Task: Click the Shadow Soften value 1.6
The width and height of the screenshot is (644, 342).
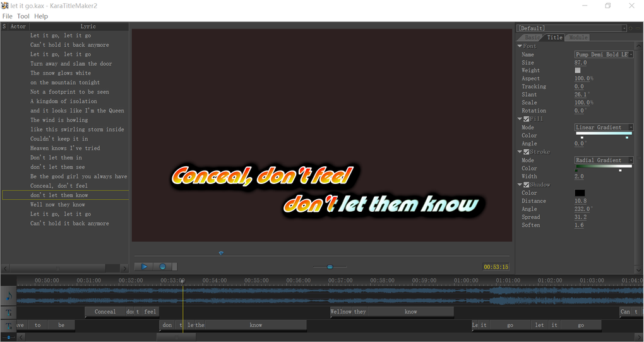Action: tap(579, 225)
